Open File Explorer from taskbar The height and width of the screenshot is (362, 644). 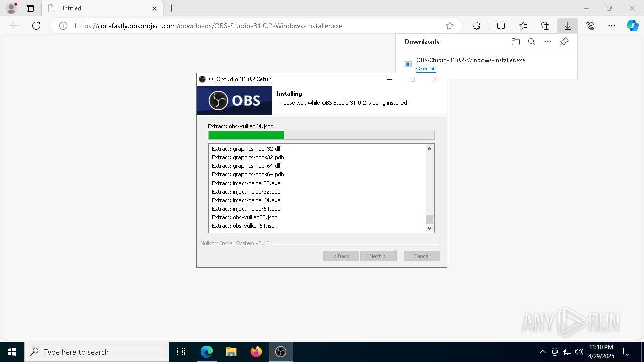coord(231,352)
